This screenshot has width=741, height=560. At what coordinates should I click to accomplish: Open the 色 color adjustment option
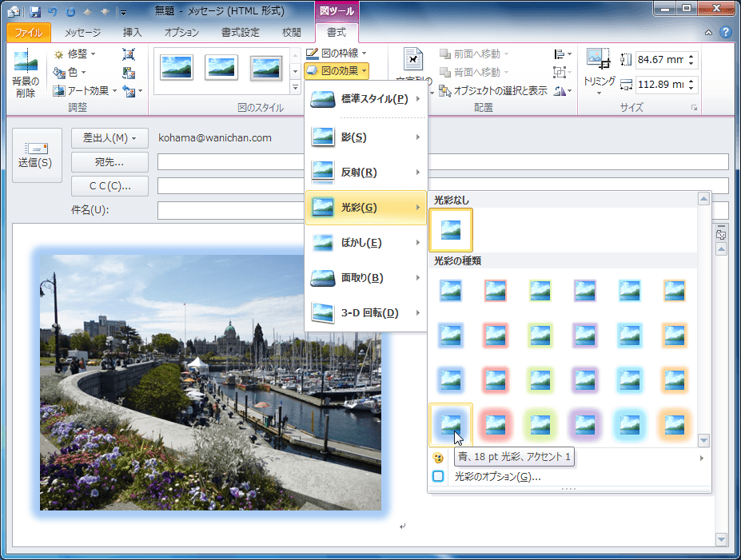70,72
